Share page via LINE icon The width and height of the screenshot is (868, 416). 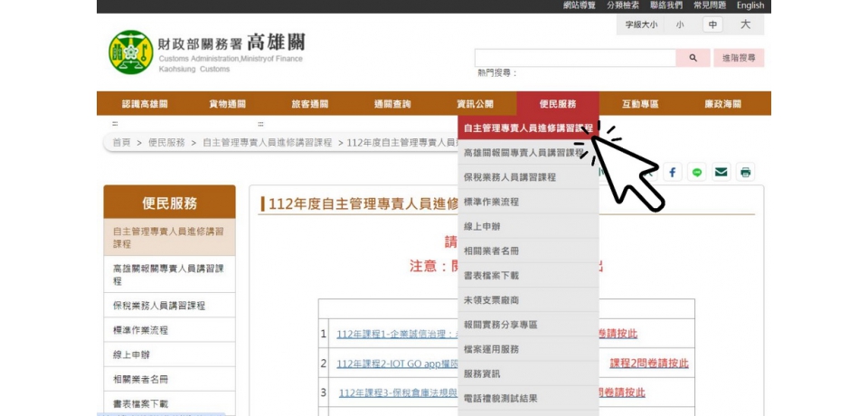[696, 172]
